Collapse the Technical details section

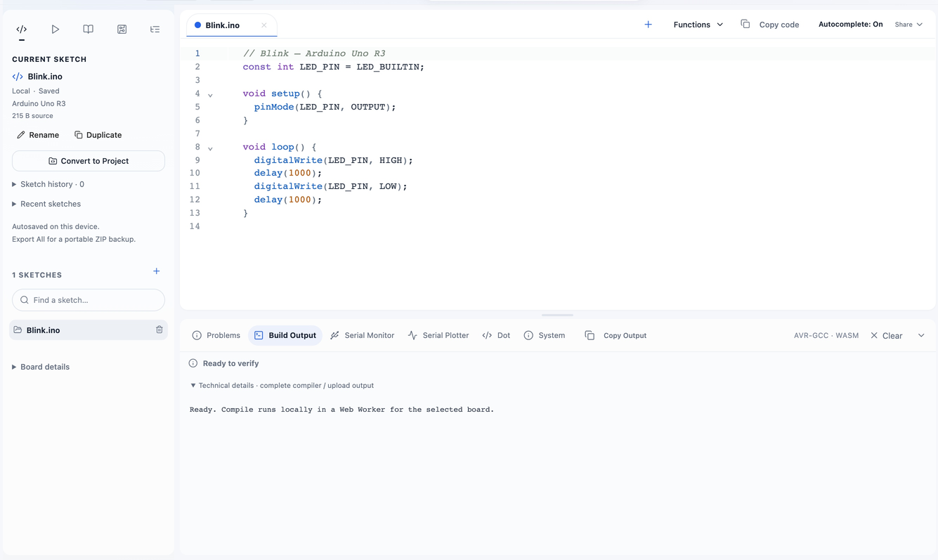(x=282, y=385)
